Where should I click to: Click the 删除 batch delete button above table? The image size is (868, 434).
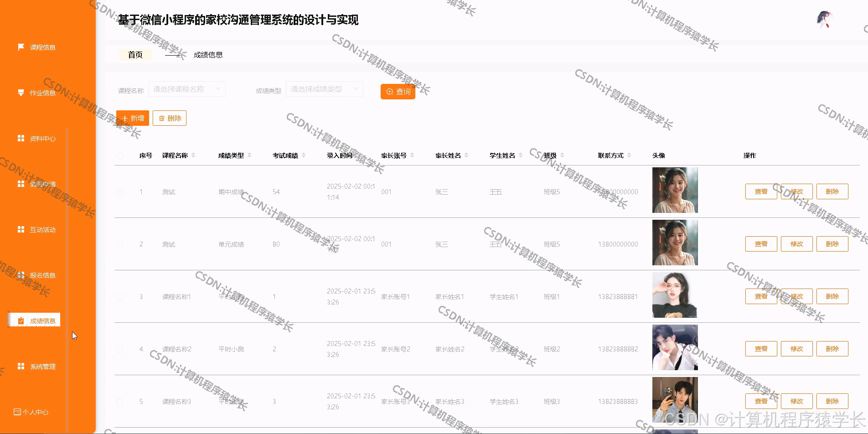click(x=170, y=118)
